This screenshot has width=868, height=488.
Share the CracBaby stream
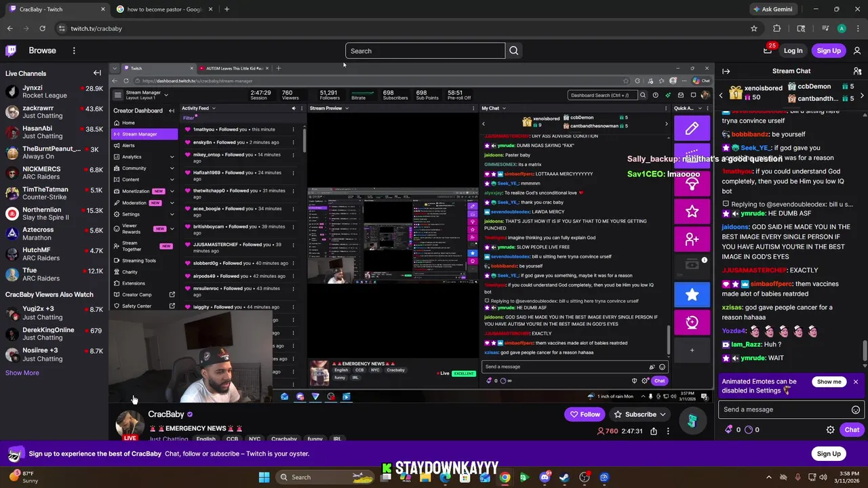coord(653,431)
